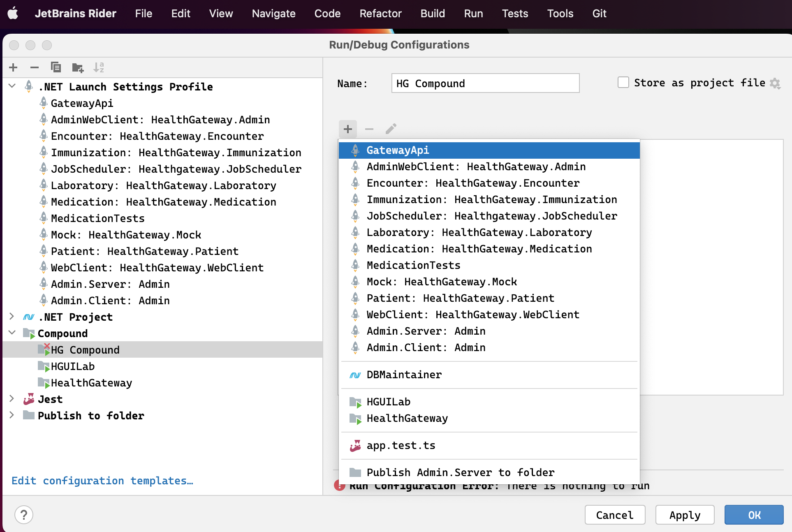Pick HealthGateway compound in the popup list
This screenshot has width=792, height=532.
489,419
